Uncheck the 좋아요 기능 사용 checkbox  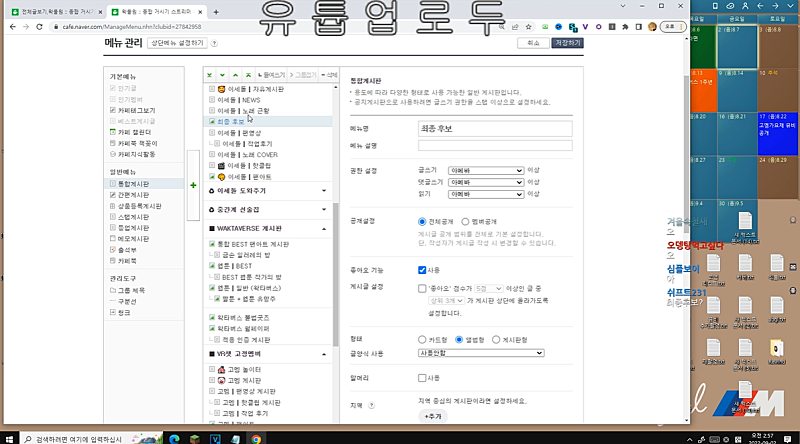click(422, 270)
